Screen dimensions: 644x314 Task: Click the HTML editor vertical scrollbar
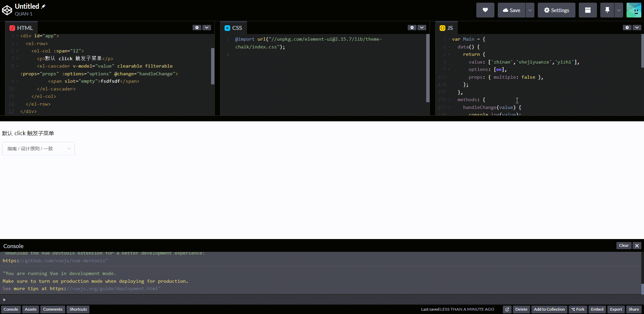(x=212, y=66)
